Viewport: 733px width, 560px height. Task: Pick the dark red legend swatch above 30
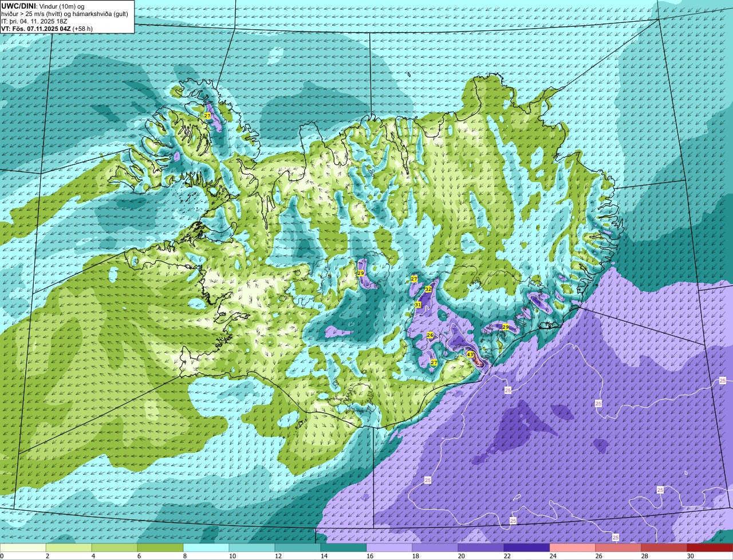(x=710, y=548)
